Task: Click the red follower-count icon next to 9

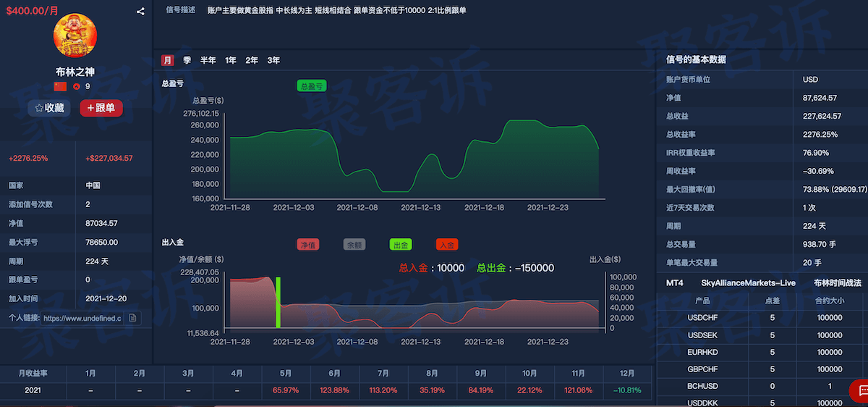Action: (76, 86)
